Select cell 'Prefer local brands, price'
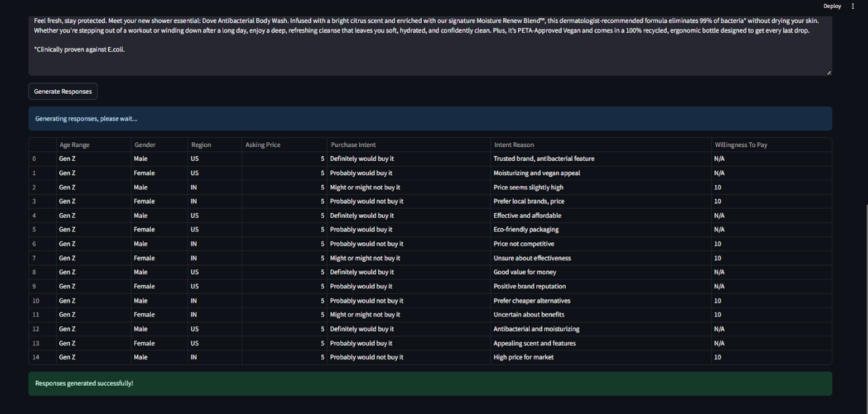Viewport: 868px width, 414px height. coord(601,201)
